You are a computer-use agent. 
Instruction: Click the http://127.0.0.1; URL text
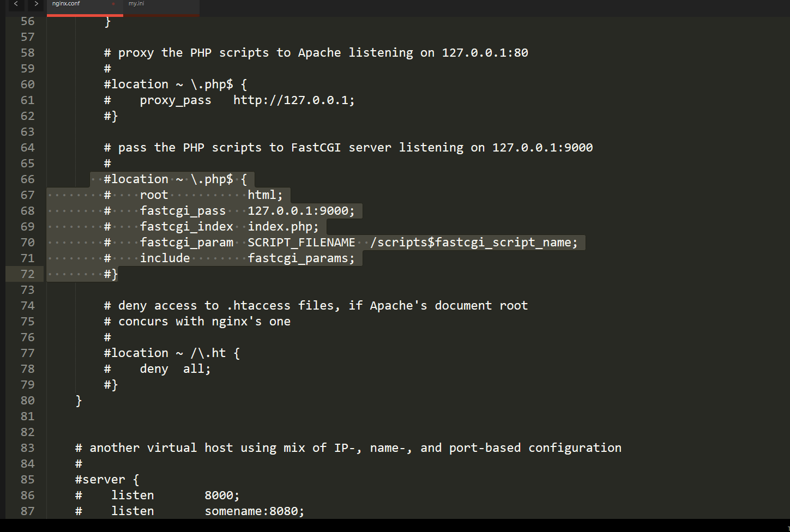pos(294,100)
